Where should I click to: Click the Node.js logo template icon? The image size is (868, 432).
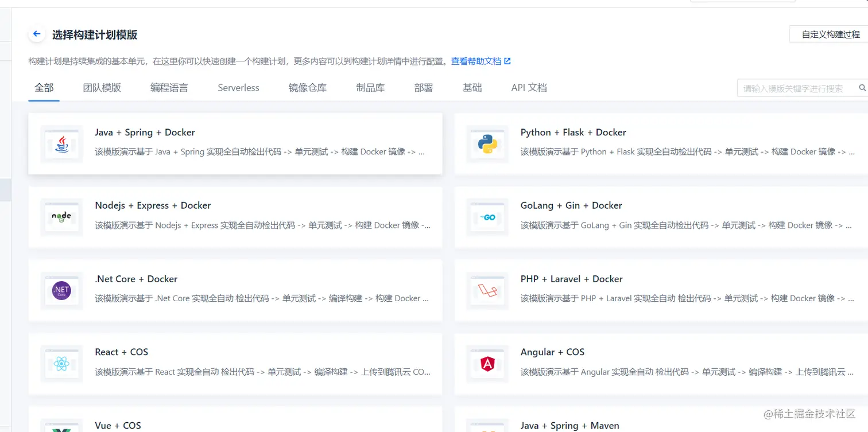61,217
